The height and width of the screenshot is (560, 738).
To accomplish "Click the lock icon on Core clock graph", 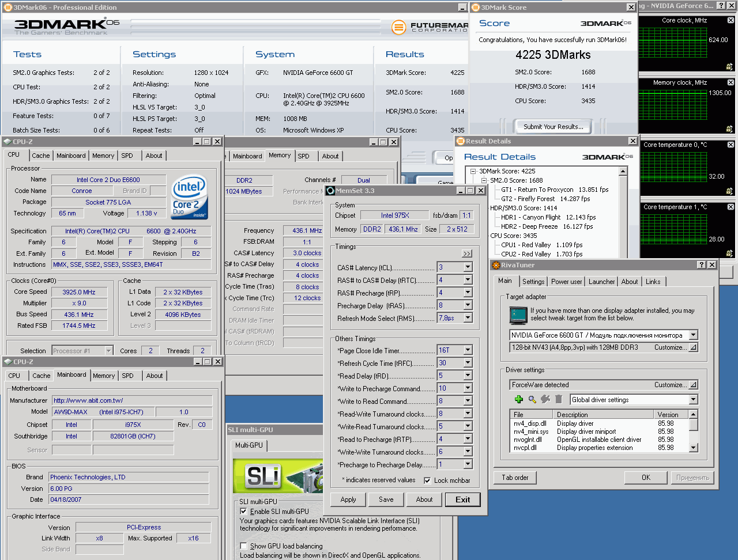I will (x=729, y=67).
